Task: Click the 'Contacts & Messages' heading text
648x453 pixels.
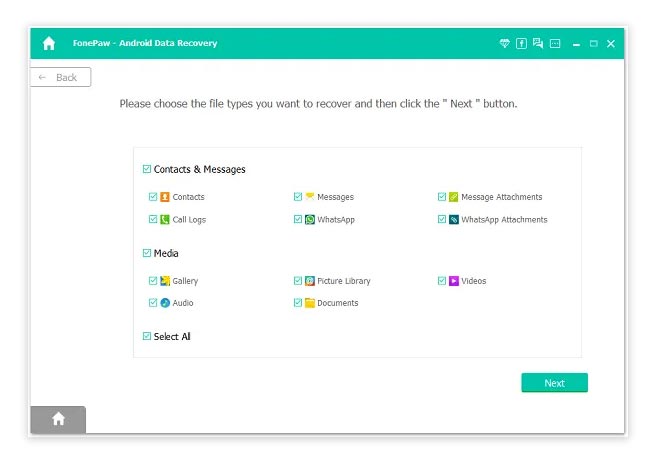Action: pyautogui.click(x=199, y=169)
